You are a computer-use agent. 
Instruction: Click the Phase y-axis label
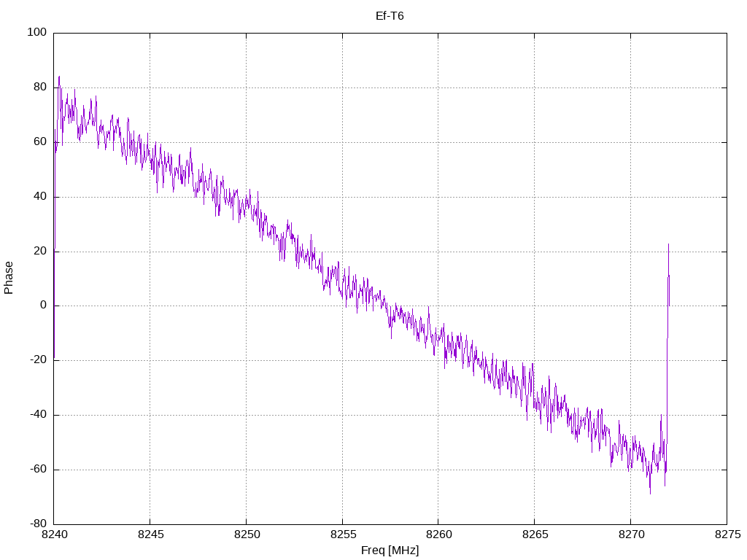[x=9, y=278]
